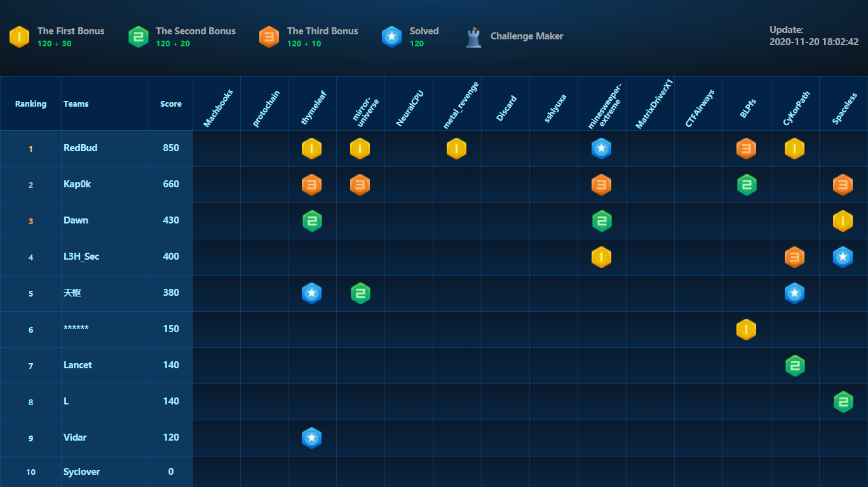
Task: Click the Teams column header
Action: 76,104
